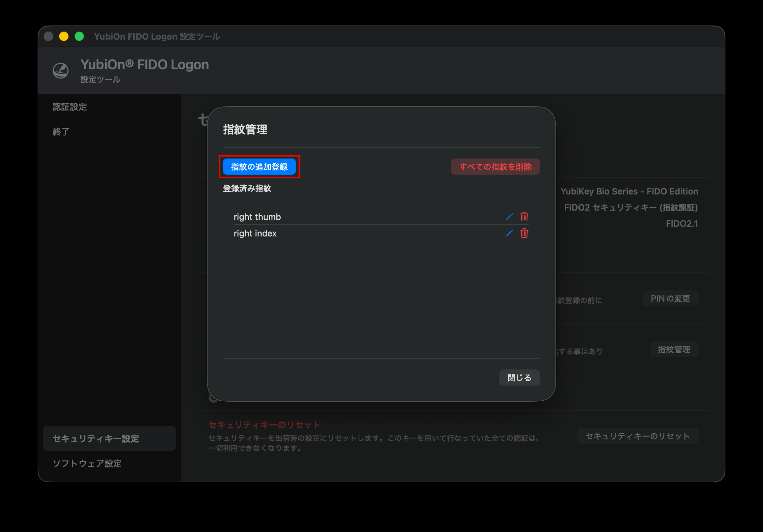Click すべての指紋を削除 button
Image resolution: width=763 pixels, height=532 pixels.
coord(495,167)
